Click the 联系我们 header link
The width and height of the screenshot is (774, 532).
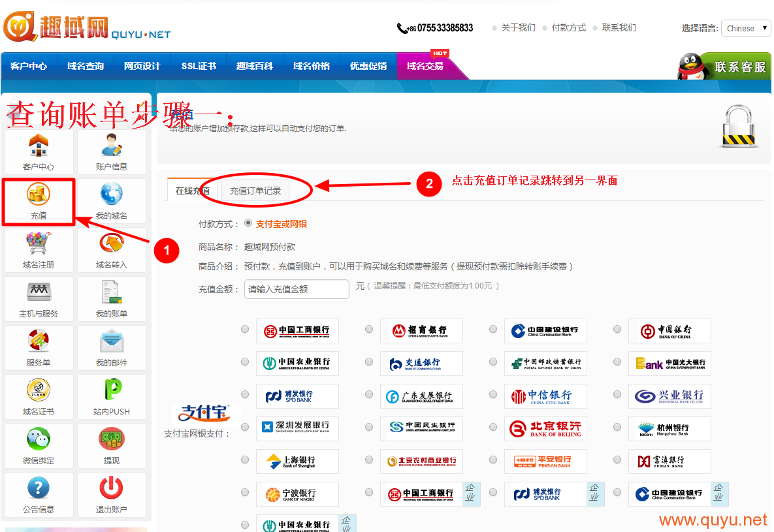pos(619,27)
